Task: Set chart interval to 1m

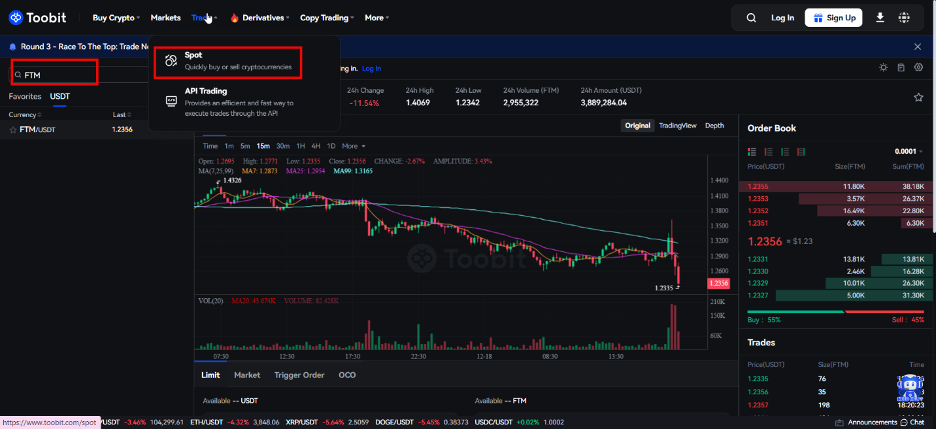Action: (229, 146)
